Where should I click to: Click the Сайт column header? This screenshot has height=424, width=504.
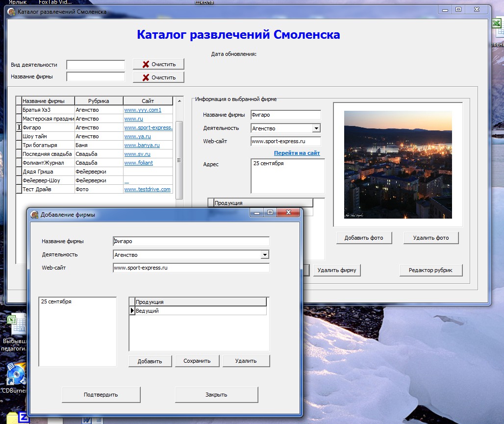point(148,101)
